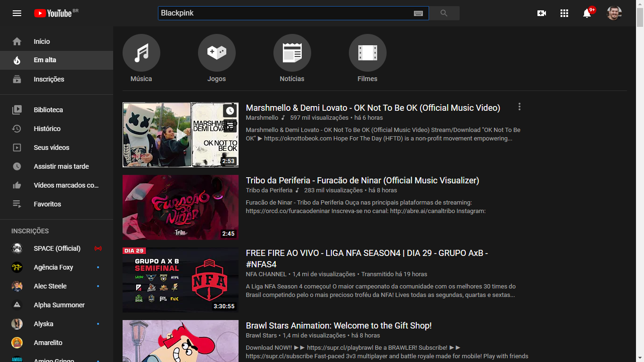Image resolution: width=644 pixels, height=362 pixels.
Task: Click the Favoritos playlist icon
Action: pos(17,204)
